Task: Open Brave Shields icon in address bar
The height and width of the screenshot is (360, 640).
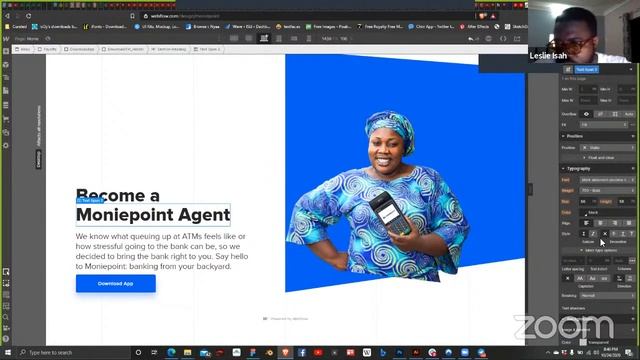Action: point(482,16)
